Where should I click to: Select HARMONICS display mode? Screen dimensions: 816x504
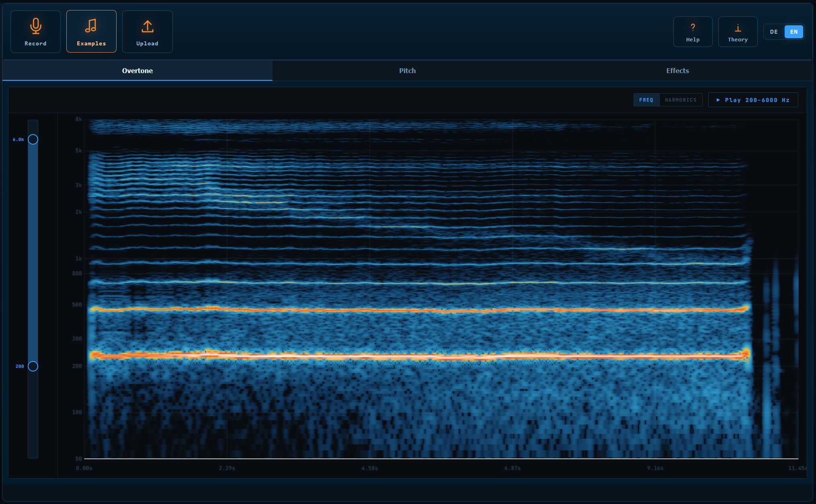pyautogui.click(x=681, y=100)
